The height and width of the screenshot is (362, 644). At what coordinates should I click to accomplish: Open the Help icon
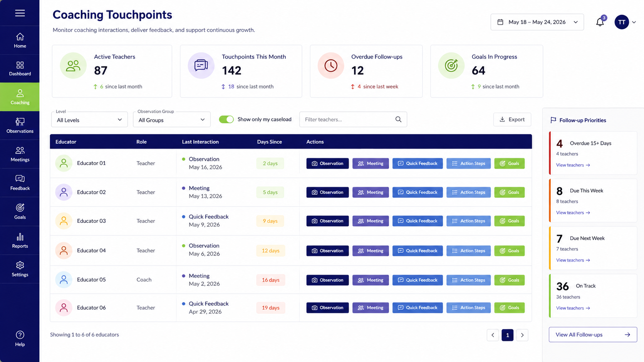pyautogui.click(x=20, y=339)
